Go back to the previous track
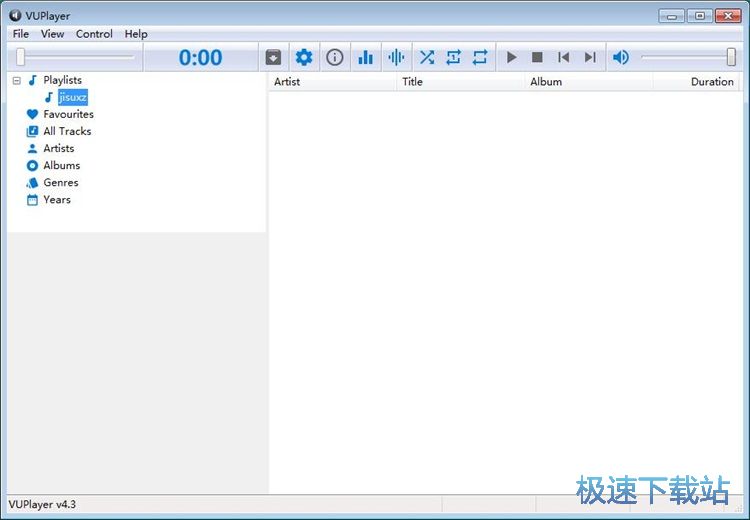 click(x=564, y=58)
